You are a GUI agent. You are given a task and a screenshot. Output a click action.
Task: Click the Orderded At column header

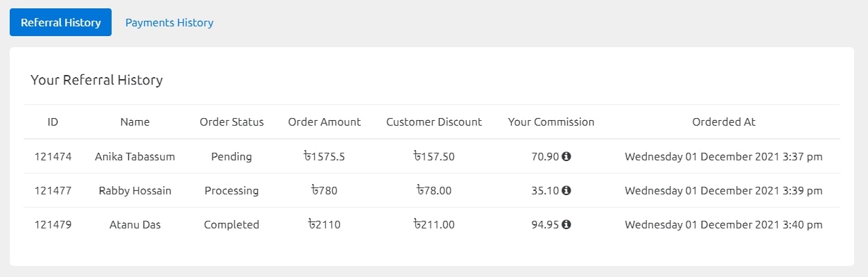(x=724, y=121)
